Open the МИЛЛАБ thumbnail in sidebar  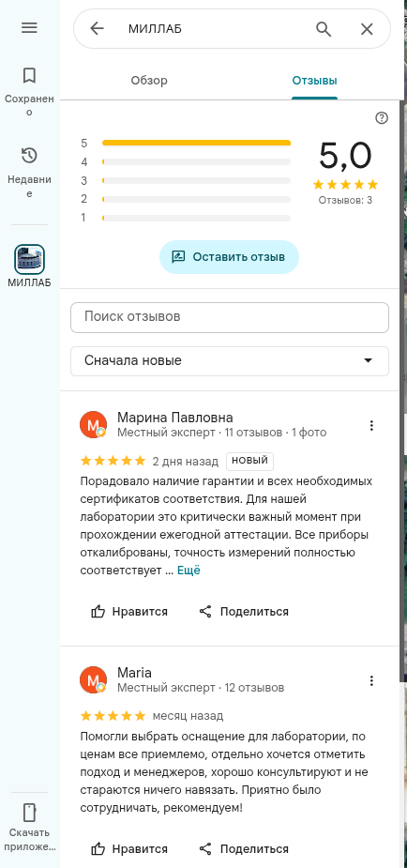pyautogui.click(x=29, y=259)
